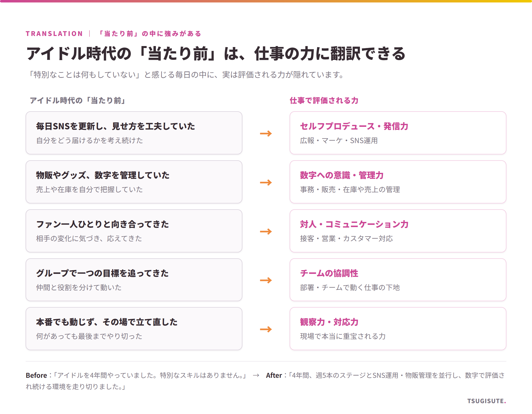Click the orange arrow beside the SNS card
This screenshot has height=414, width=532.
coord(266,133)
